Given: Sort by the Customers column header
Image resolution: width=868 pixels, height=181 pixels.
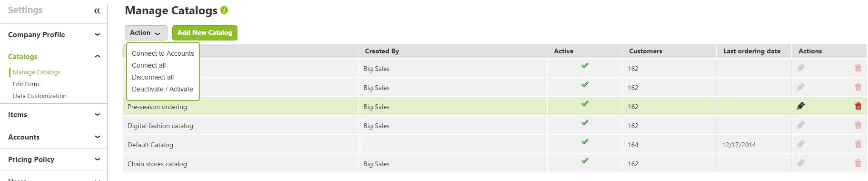Looking at the screenshot, I should (x=645, y=51).
